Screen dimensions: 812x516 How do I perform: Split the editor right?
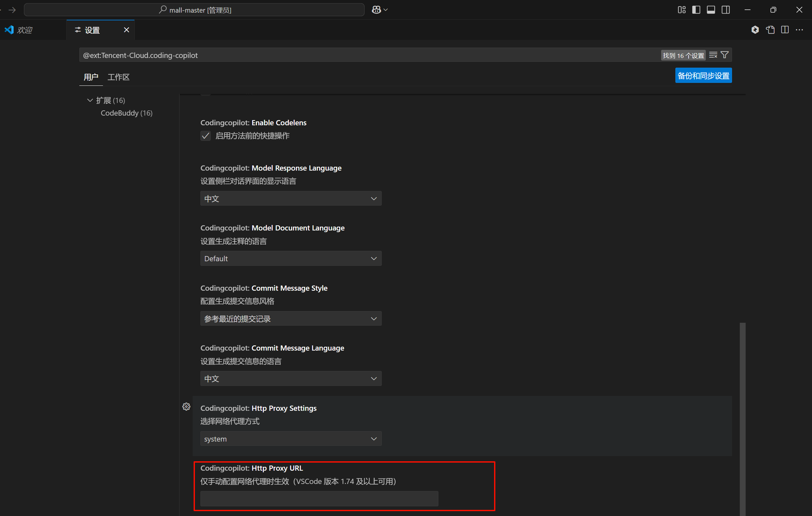tap(785, 30)
